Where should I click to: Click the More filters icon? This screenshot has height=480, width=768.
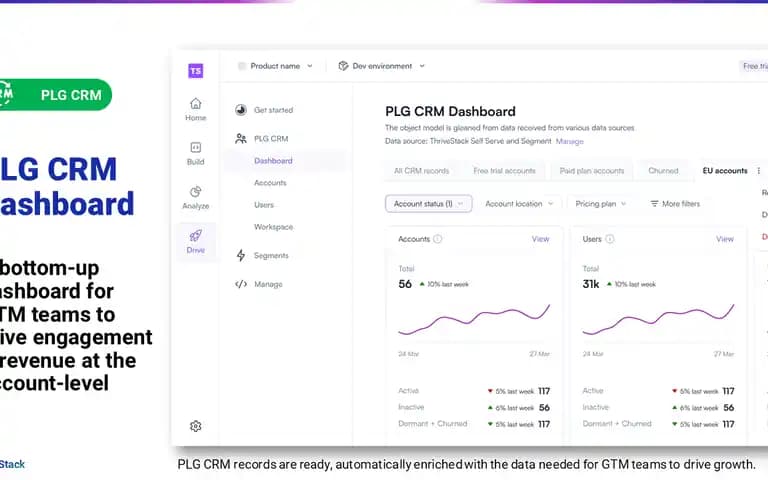[654, 204]
